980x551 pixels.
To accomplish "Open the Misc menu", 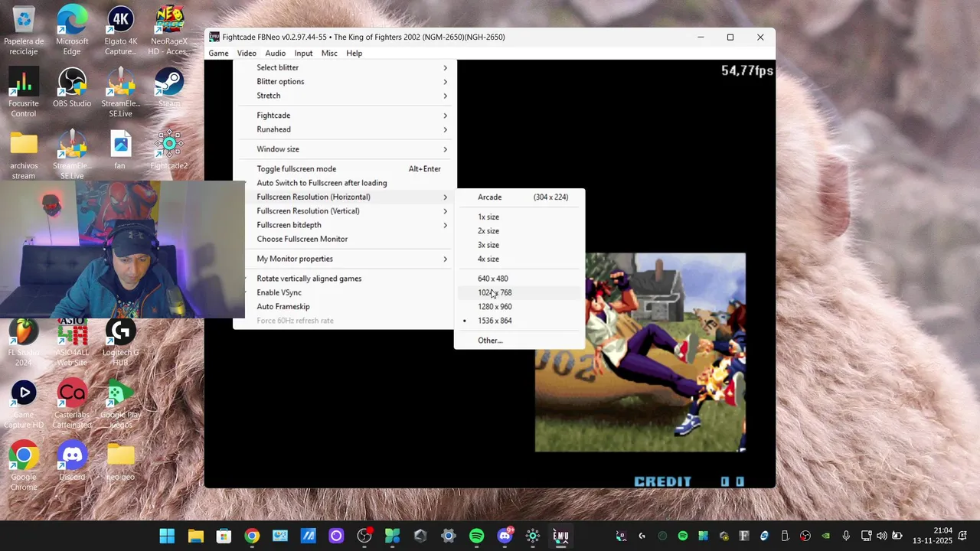I will (329, 54).
